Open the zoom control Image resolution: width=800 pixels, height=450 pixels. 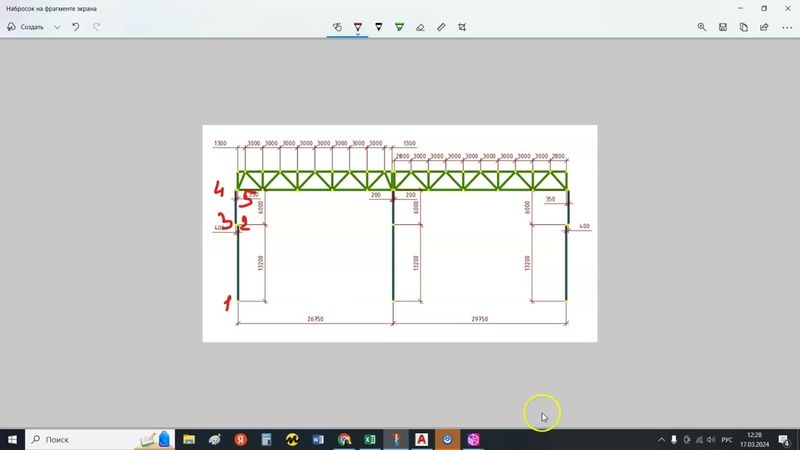pos(702,27)
